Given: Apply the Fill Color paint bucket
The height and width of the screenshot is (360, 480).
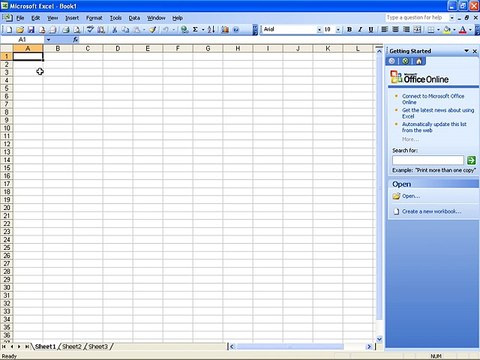Looking at the screenshot, I should click(x=447, y=30).
